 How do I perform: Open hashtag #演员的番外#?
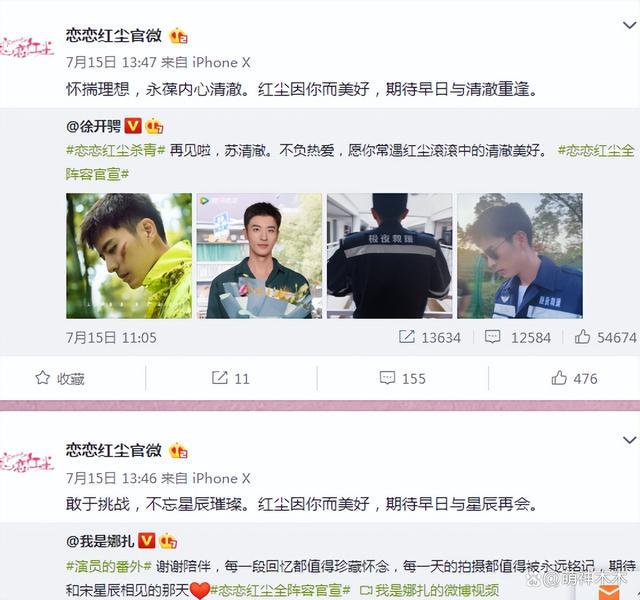pyautogui.click(x=109, y=566)
